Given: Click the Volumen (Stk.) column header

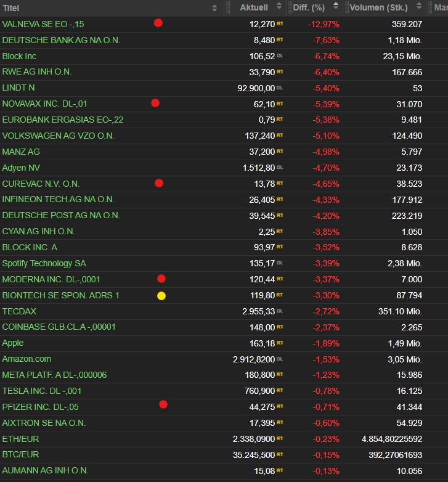Looking at the screenshot, I should pyautogui.click(x=378, y=7).
